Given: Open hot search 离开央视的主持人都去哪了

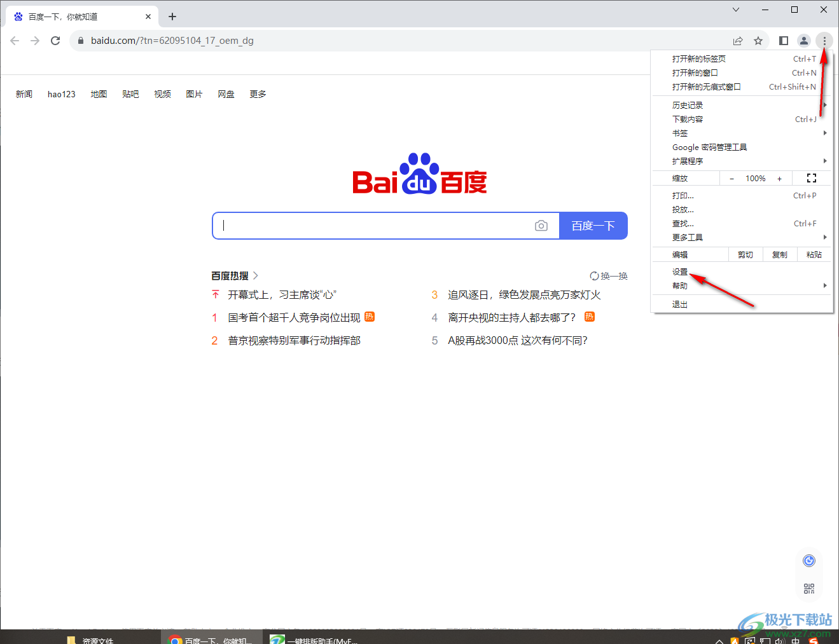Looking at the screenshot, I should [x=511, y=318].
